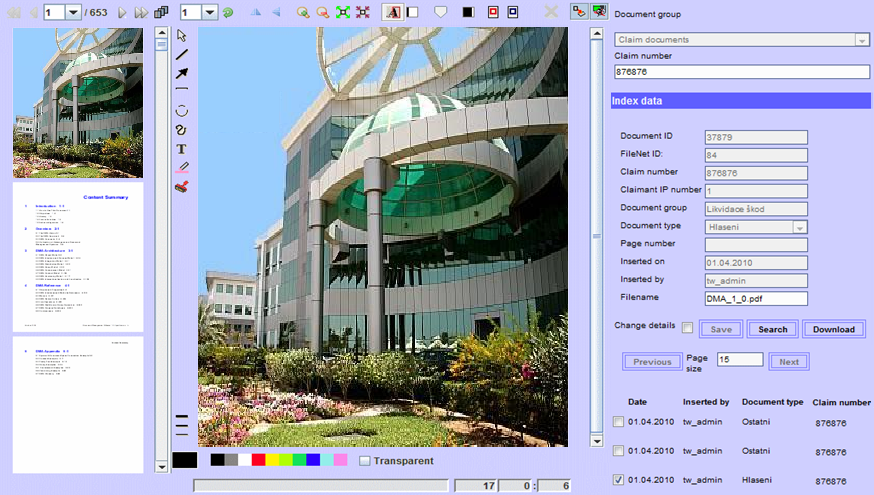Screen dimensions: 874x495
Task: Click the zoom in magnifier icon
Action: [x=303, y=12]
